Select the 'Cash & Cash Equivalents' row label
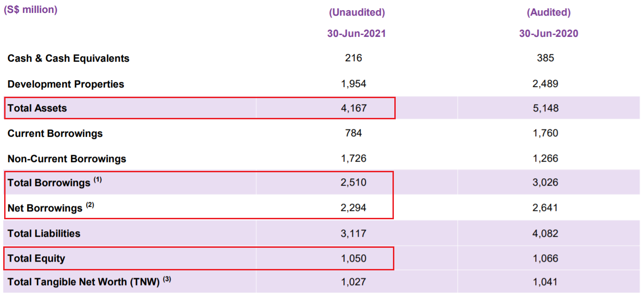The width and height of the screenshot is (644, 298). tap(69, 58)
